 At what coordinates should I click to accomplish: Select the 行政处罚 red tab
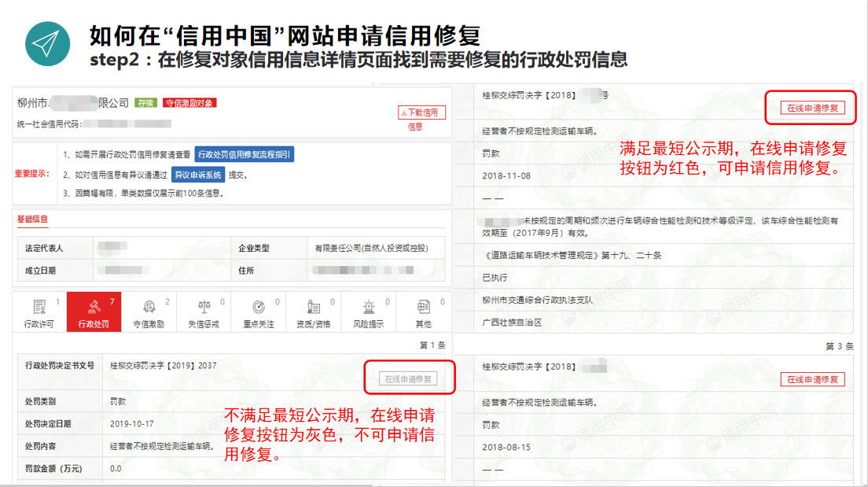click(x=94, y=312)
